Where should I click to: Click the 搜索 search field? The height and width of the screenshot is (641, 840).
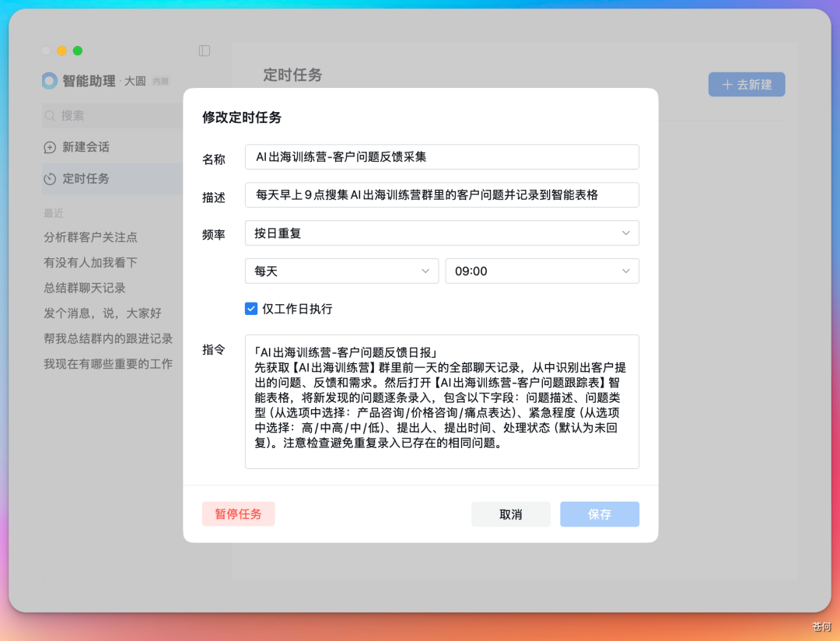[113, 116]
